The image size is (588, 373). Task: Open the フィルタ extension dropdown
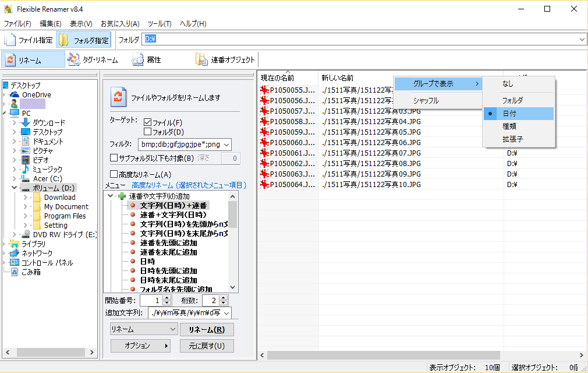pyautogui.click(x=226, y=145)
